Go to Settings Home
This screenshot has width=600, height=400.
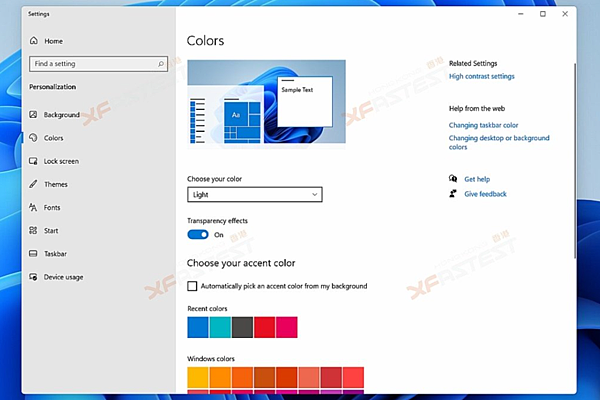point(53,41)
